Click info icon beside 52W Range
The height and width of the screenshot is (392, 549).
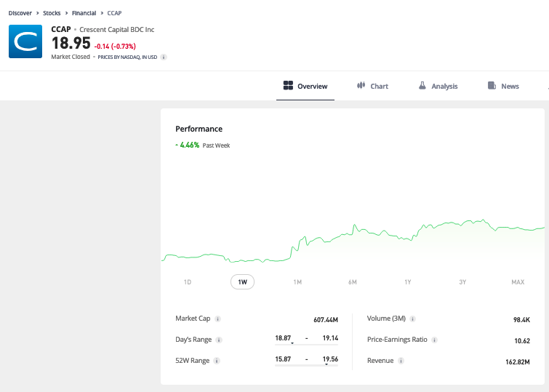(x=217, y=361)
